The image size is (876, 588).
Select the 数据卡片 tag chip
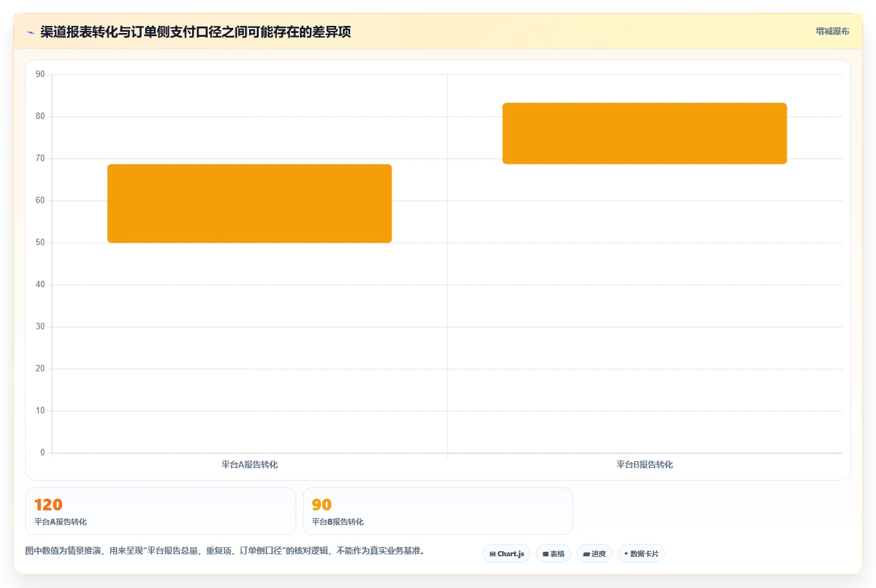point(641,554)
